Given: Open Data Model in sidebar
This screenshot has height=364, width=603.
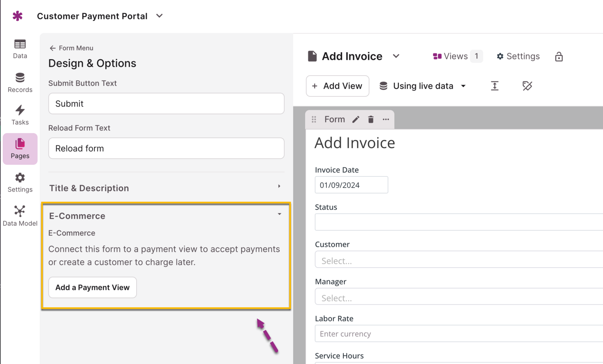Looking at the screenshot, I should point(20,216).
